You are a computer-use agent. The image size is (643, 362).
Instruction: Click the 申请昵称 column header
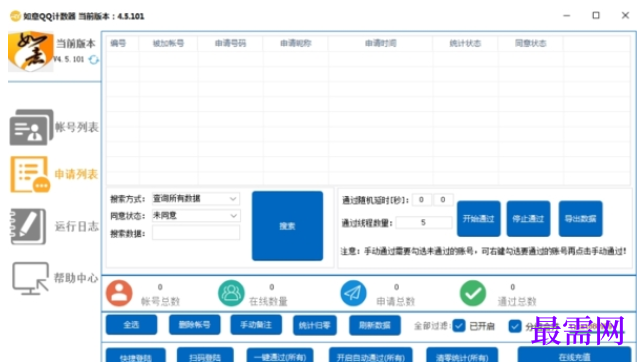coord(295,43)
